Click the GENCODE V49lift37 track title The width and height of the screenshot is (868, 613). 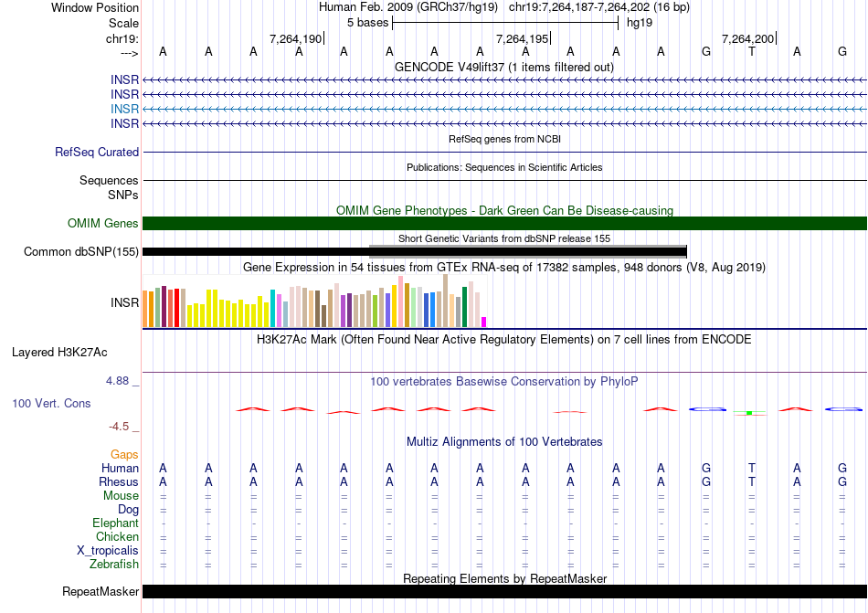tap(504, 68)
